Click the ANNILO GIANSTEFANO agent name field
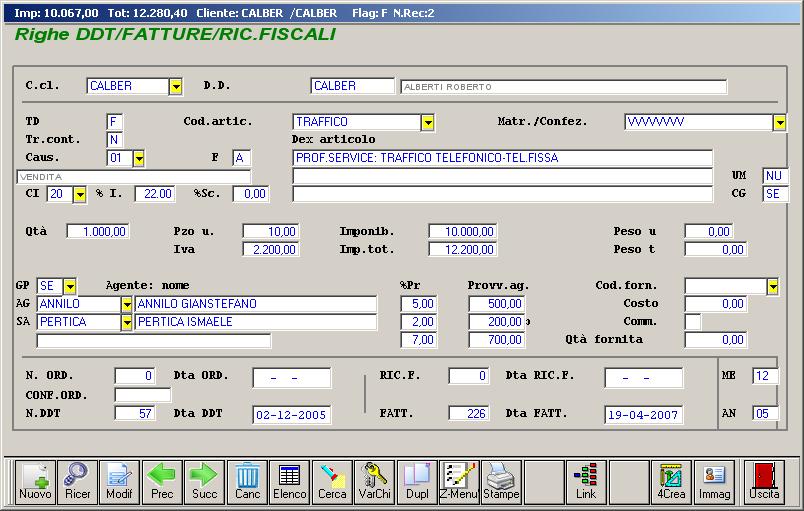The image size is (804, 511). click(255, 304)
